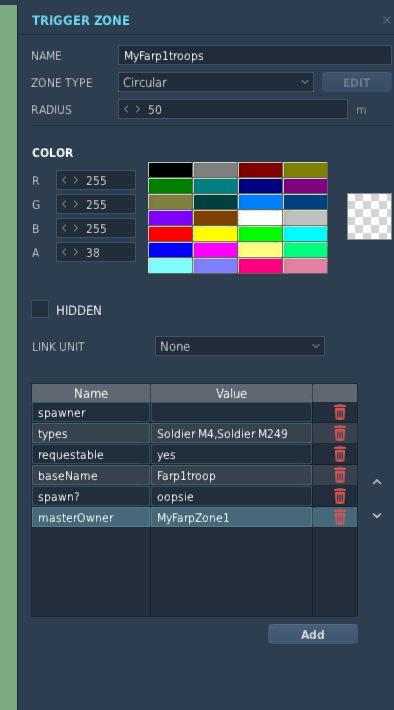Select the spawner name cell
The height and width of the screenshot is (710, 394).
pos(91,413)
